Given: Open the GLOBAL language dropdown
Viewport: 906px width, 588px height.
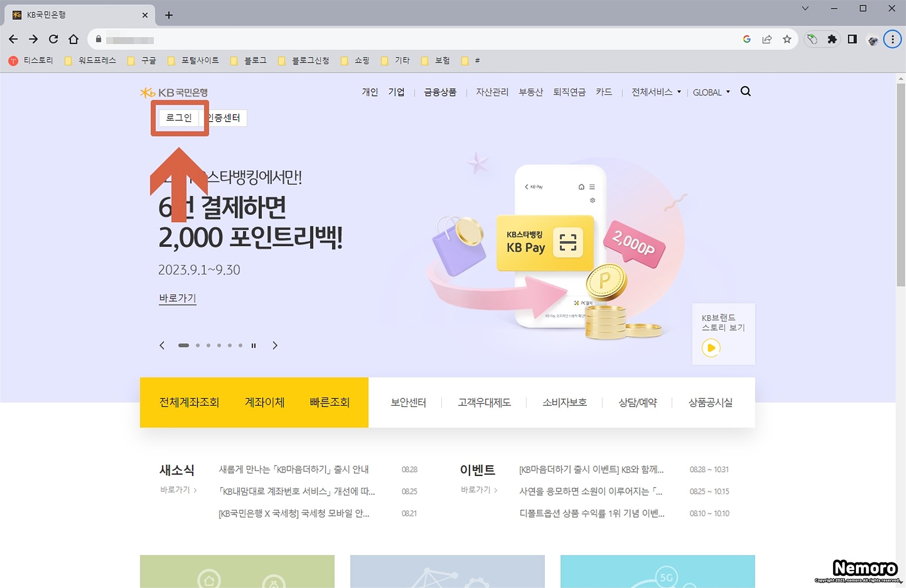Looking at the screenshot, I should pyautogui.click(x=711, y=92).
